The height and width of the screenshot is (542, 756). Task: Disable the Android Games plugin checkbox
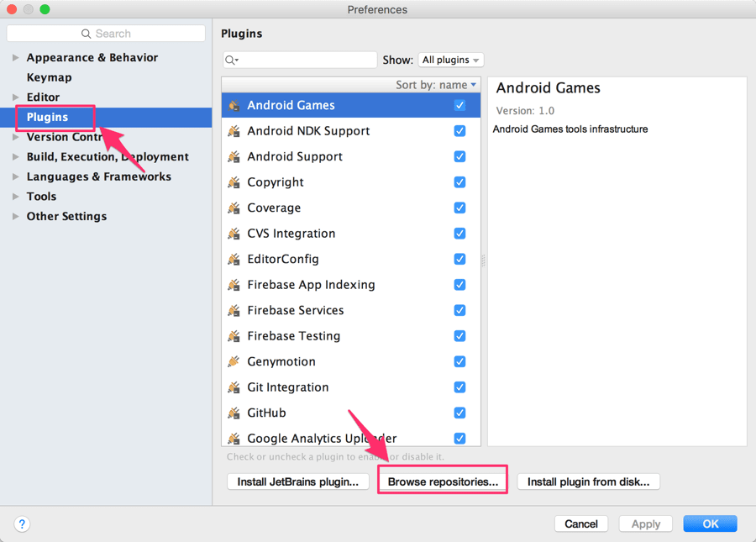[459, 105]
